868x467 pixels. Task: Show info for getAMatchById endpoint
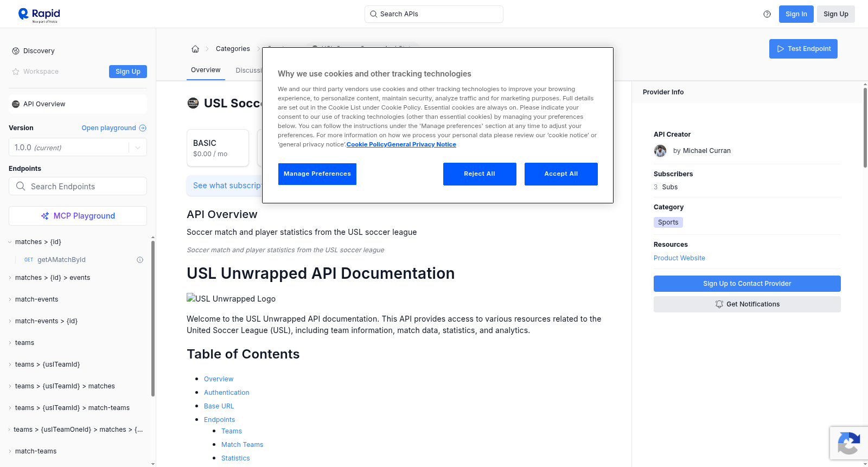click(140, 260)
